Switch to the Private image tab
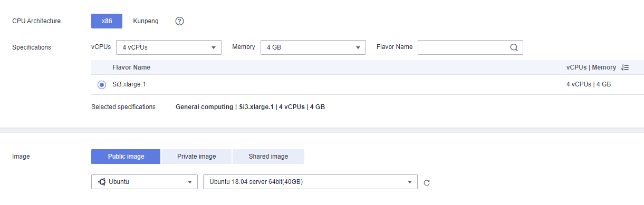Image resolution: width=644 pixels, height=205 pixels. click(196, 157)
